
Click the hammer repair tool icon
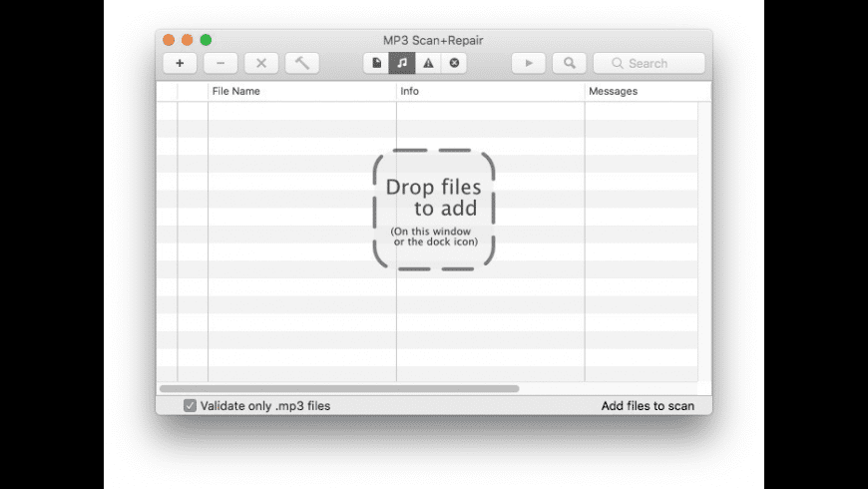point(302,63)
